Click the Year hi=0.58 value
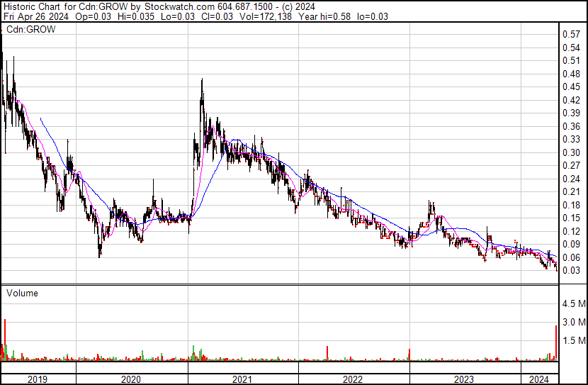This screenshot has height=385, width=588. (x=324, y=16)
